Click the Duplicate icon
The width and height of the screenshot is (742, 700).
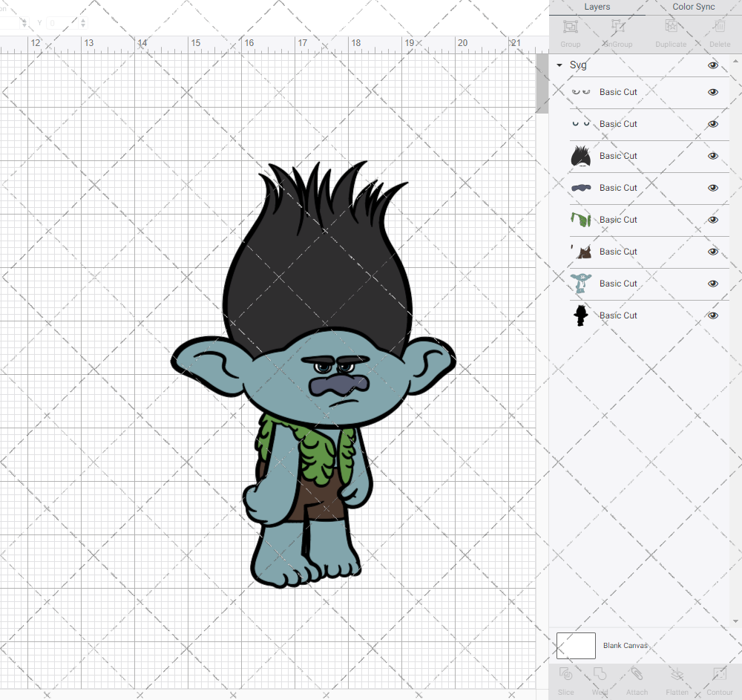point(671,26)
